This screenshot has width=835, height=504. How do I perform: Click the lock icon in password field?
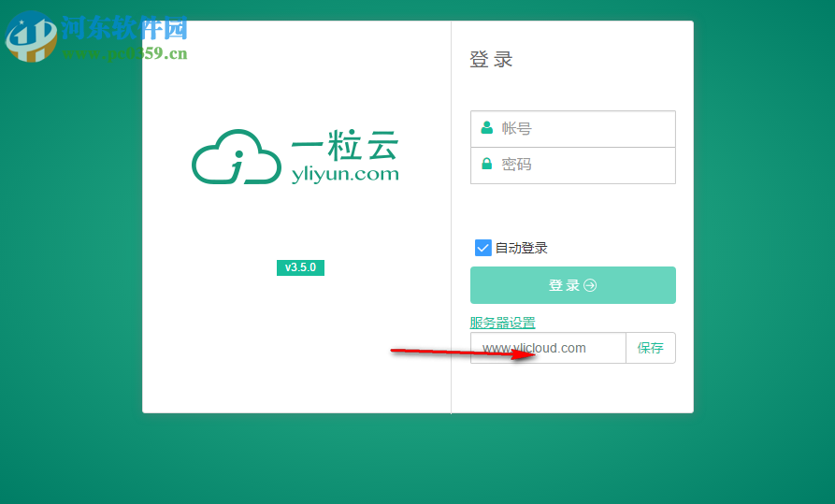coord(487,164)
